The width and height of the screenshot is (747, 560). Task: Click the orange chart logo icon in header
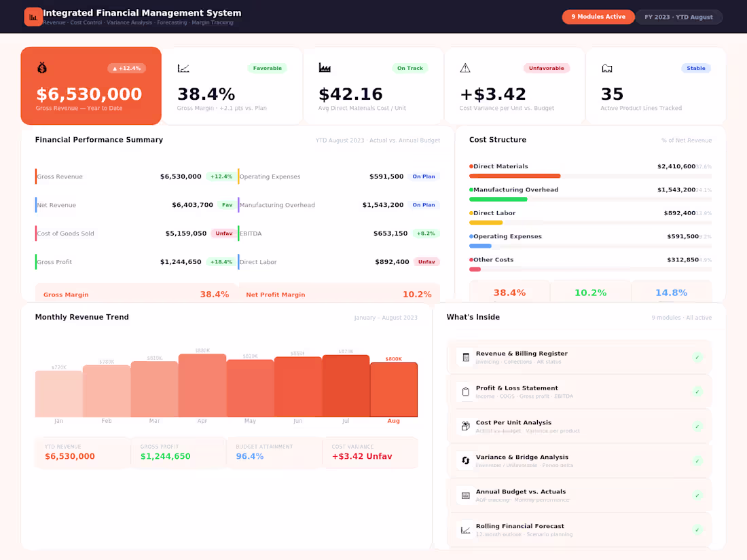coord(33,17)
